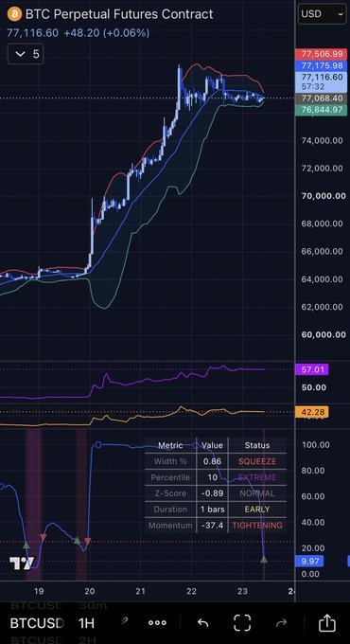Select the EXTREME status cell
350x644 pixels.
(x=257, y=477)
